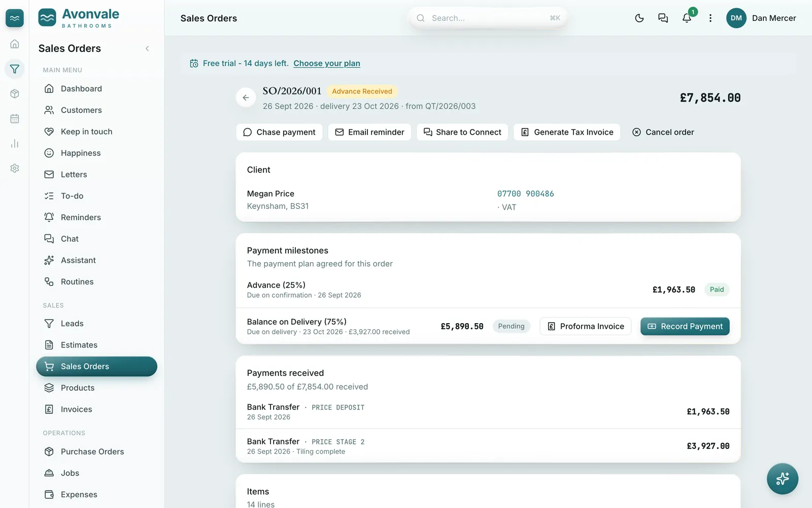Open Invoices under Sales
This screenshot has width=812, height=508.
(x=96, y=409)
